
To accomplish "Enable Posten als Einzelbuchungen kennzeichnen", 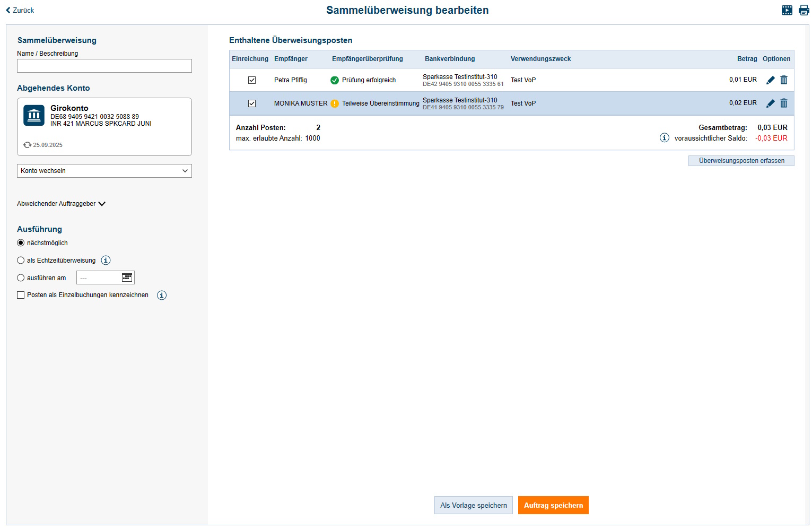I will click(x=21, y=295).
